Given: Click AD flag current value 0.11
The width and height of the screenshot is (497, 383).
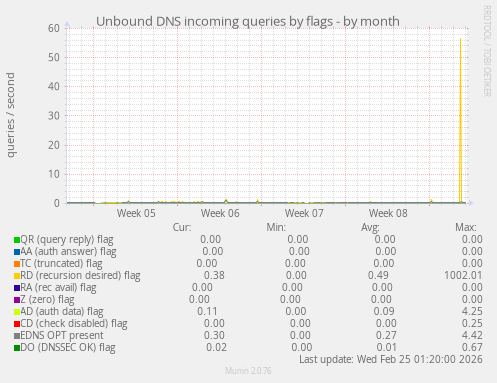Looking at the screenshot, I should pos(207,312).
